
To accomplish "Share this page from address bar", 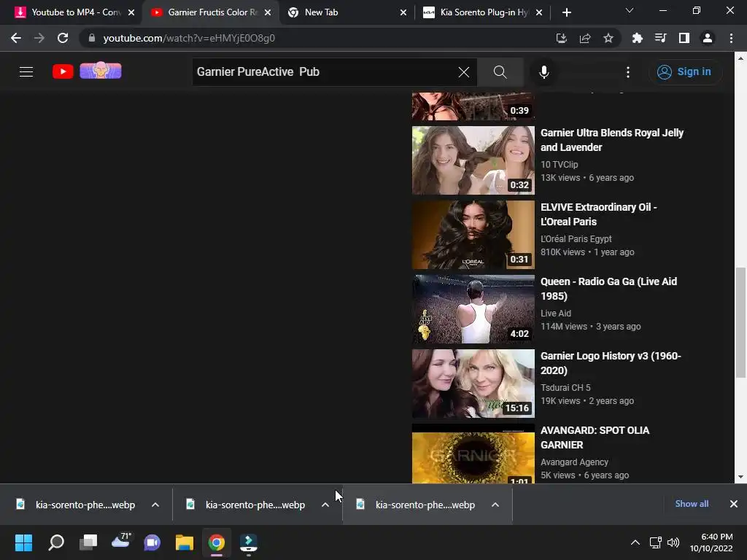I will (584, 38).
